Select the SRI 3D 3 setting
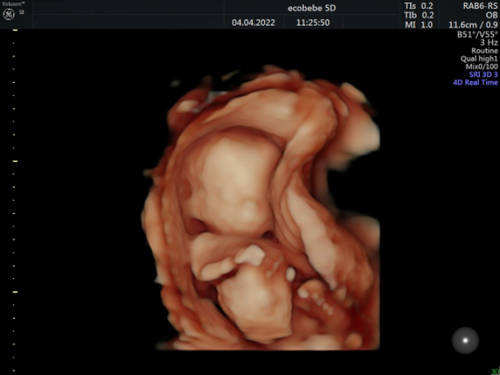This screenshot has width=500, height=375. 483,74
